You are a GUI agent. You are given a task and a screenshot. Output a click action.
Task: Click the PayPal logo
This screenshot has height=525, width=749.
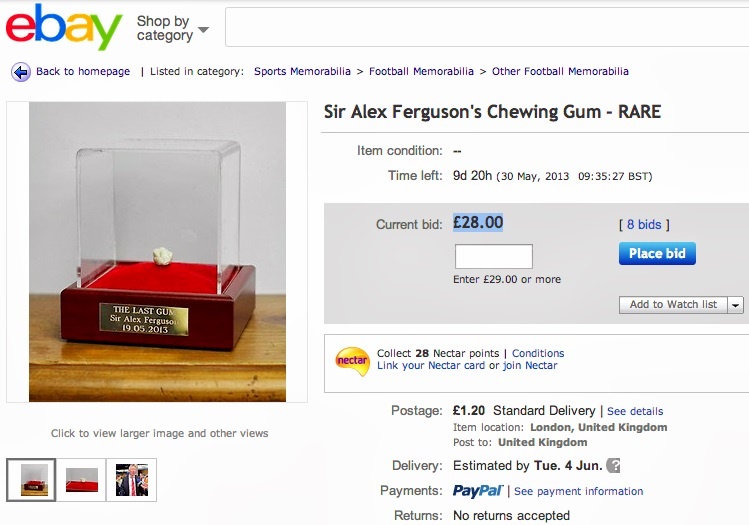click(478, 491)
